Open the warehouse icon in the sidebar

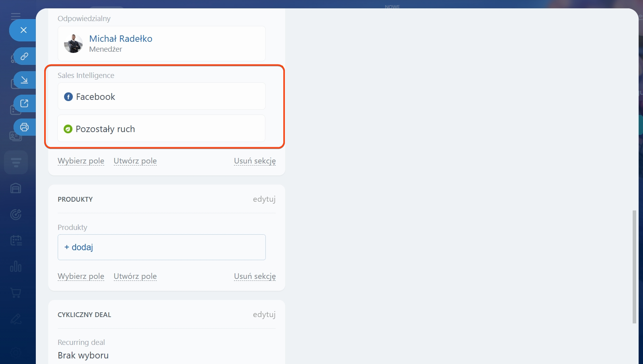point(16,188)
